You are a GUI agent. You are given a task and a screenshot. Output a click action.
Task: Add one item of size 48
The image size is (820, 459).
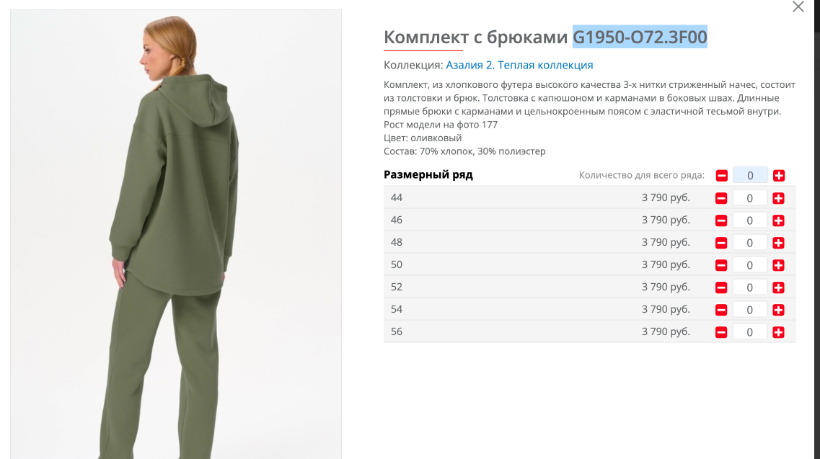tap(778, 243)
